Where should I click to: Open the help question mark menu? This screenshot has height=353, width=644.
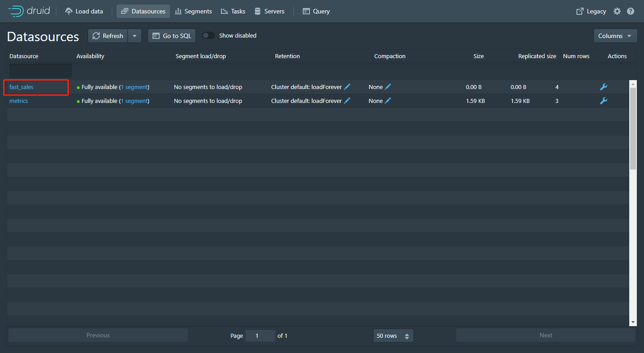(x=631, y=11)
